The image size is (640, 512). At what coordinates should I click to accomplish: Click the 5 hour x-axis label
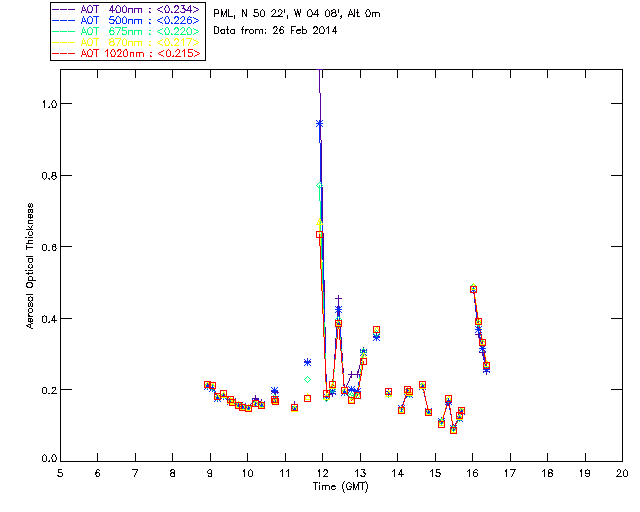point(60,473)
